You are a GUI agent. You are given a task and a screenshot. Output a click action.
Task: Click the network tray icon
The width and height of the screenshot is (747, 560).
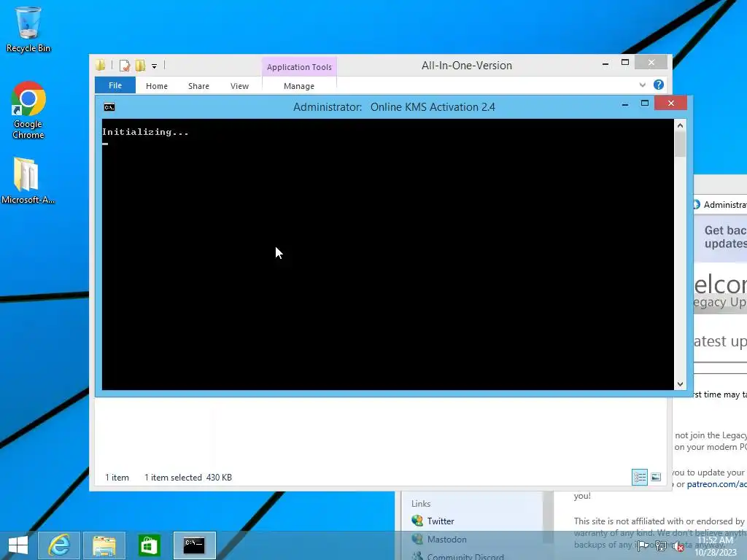pyautogui.click(x=661, y=545)
